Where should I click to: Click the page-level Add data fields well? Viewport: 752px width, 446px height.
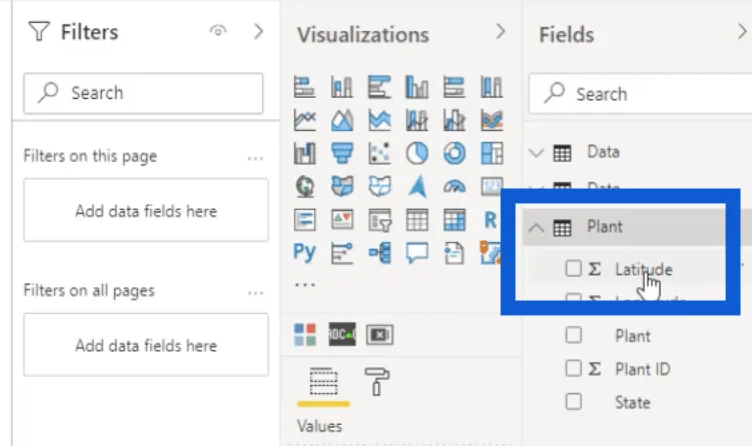pyautogui.click(x=146, y=210)
